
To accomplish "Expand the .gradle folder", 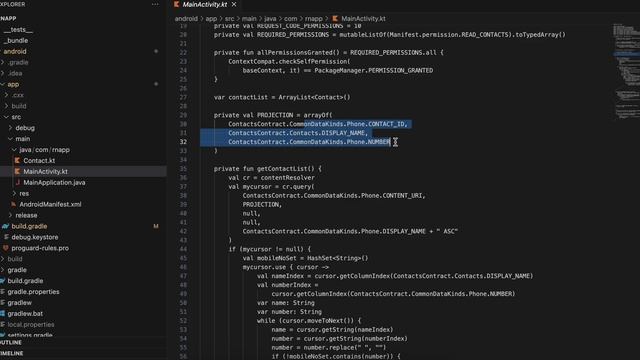I will (3, 62).
